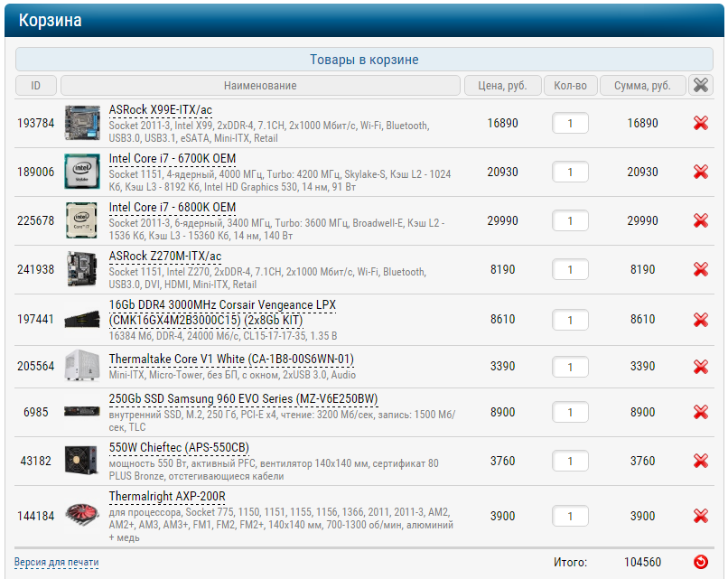The image size is (728, 579).
Task: Delete Thermaltake Core V1 White case
Action: [701, 367]
